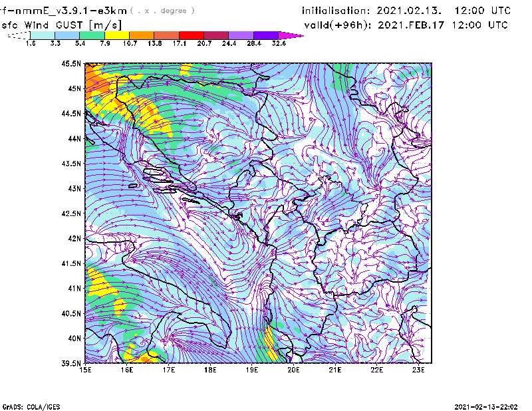The height and width of the screenshot is (411, 532).
Task: Click the legend value '10.7'
Action: (x=130, y=43)
